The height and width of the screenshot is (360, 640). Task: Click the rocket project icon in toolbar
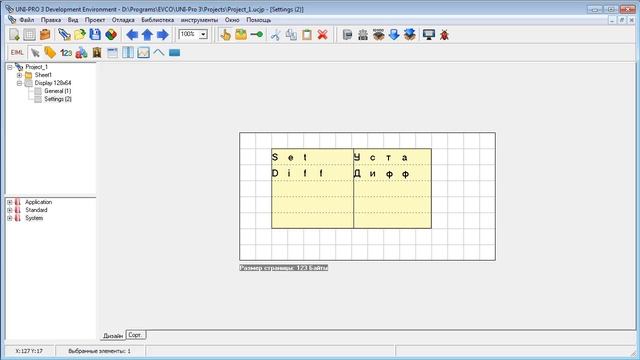coord(64,35)
